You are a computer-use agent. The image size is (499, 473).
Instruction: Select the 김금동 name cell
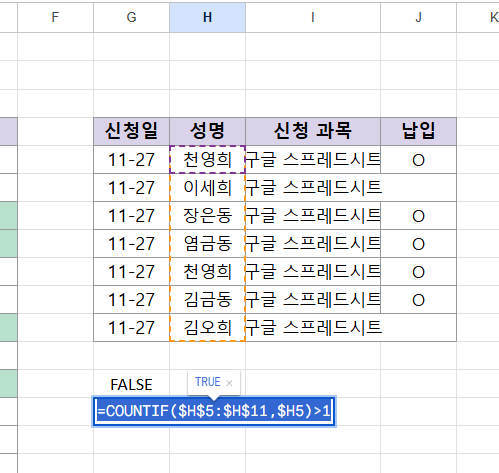pyautogui.click(x=207, y=300)
